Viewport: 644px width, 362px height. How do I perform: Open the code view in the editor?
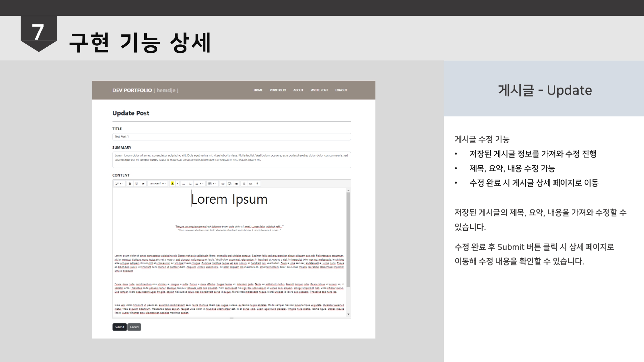pyautogui.click(x=251, y=184)
